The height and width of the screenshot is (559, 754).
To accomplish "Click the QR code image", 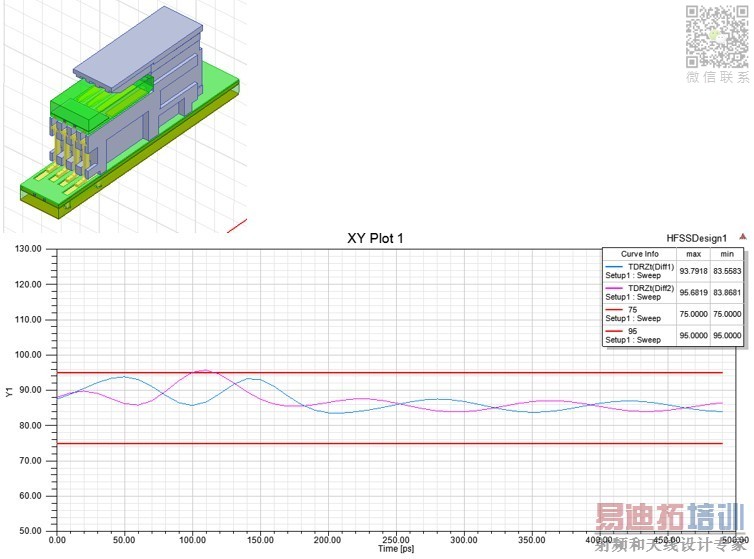I will (x=717, y=37).
